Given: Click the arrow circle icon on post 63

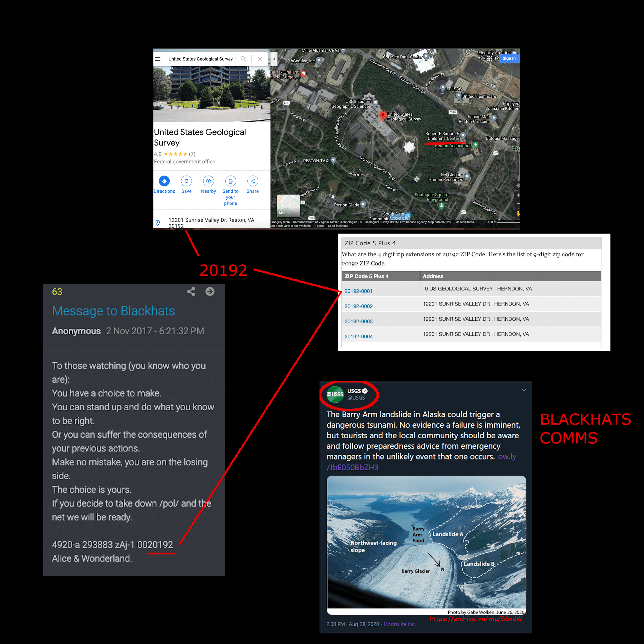Looking at the screenshot, I should click(x=210, y=291).
